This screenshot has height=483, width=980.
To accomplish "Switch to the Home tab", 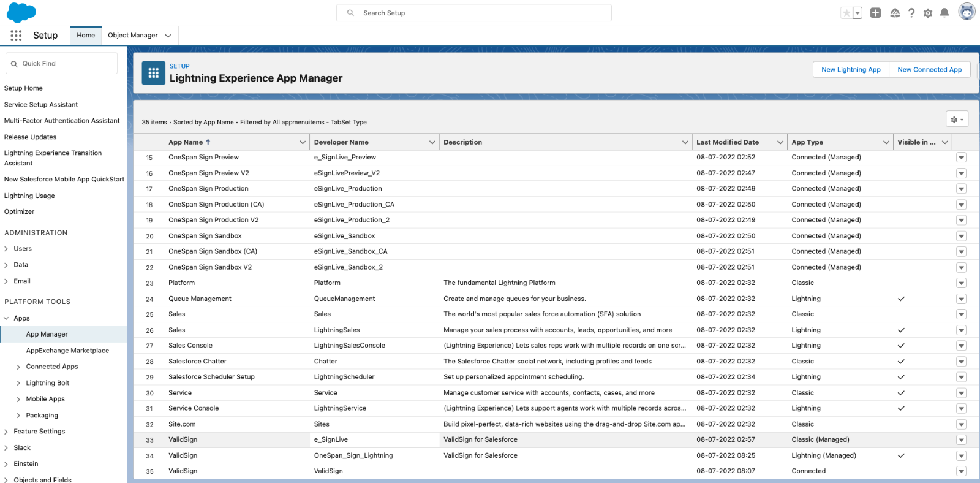I will click(86, 36).
